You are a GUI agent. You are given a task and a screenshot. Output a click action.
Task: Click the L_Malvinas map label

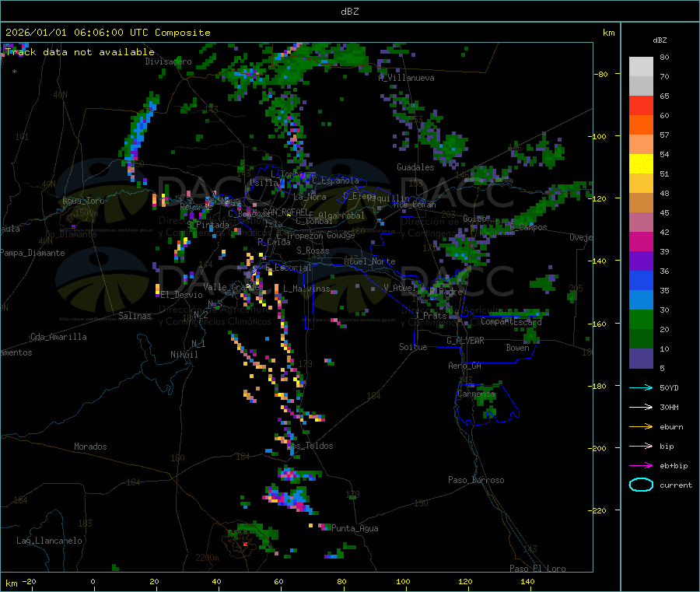tap(306, 289)
